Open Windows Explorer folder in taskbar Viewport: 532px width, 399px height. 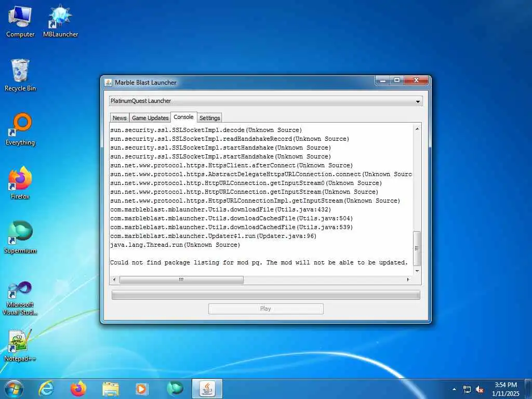click(111, 389)
